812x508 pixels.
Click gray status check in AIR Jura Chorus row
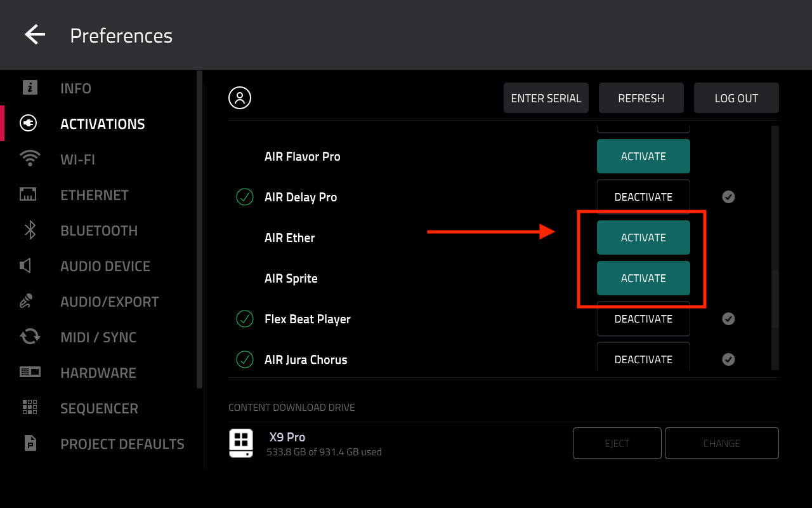[x=728, y=359]
